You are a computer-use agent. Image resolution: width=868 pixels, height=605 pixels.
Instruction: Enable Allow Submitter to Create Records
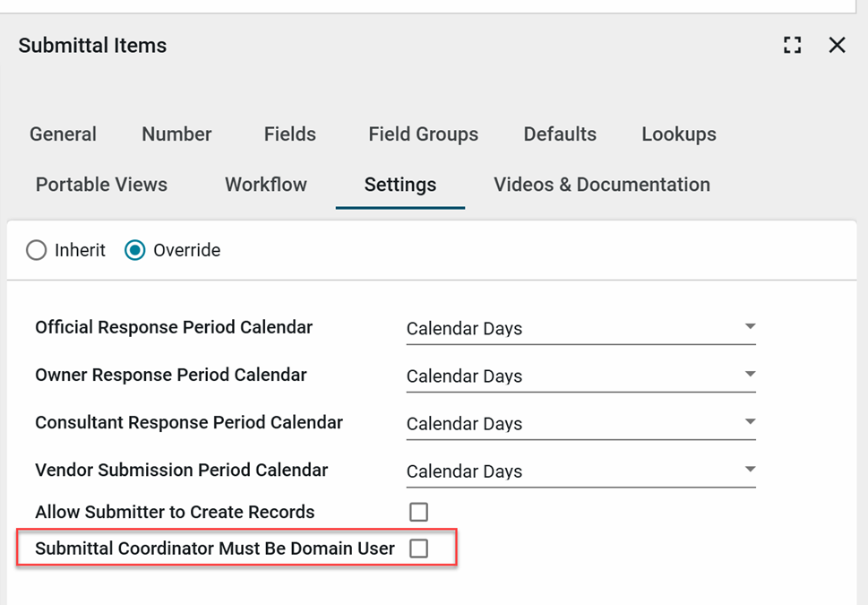[418, 512]
